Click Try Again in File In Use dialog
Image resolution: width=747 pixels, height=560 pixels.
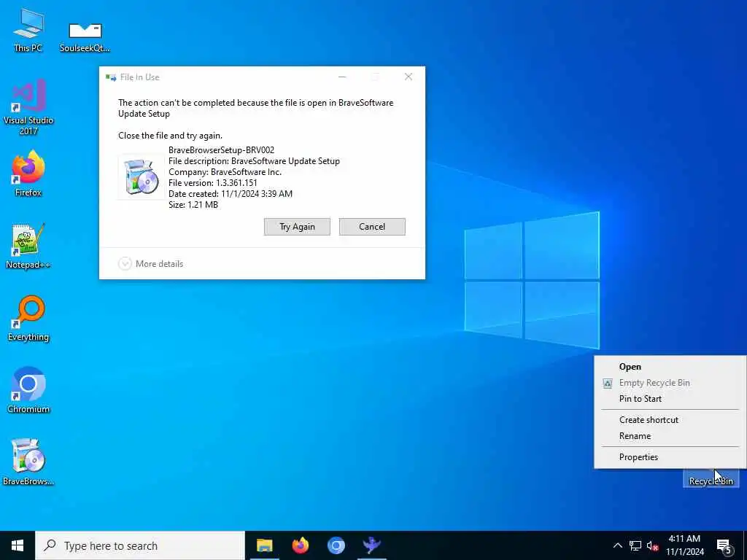[297, 227]
